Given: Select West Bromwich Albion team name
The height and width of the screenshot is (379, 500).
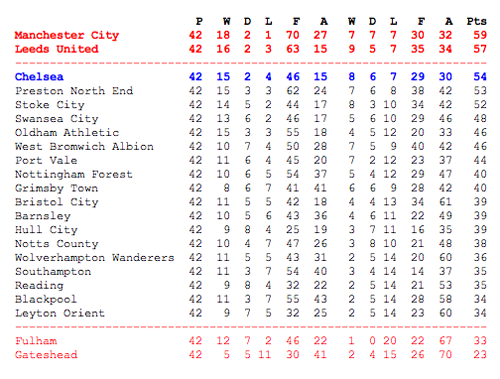Looking at the screenshot, I should (84, 146).
